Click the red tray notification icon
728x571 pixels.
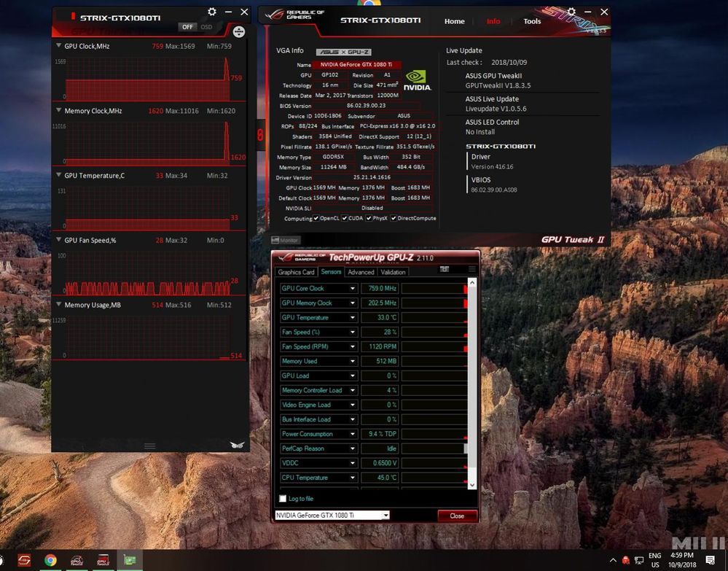pyautogui.click(x=626, y=560)
